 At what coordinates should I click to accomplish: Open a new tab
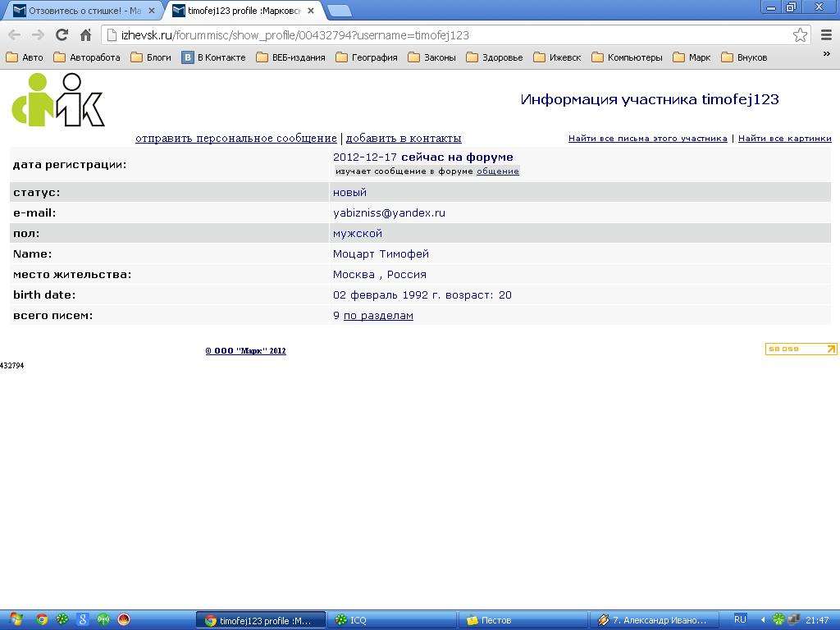[x=340, y=11]
